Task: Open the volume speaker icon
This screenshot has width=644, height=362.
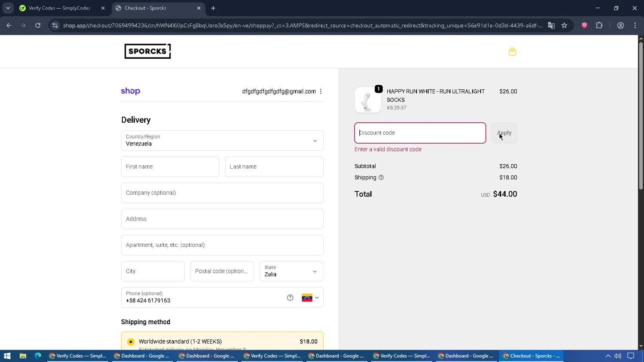Action: click(618, 356)
